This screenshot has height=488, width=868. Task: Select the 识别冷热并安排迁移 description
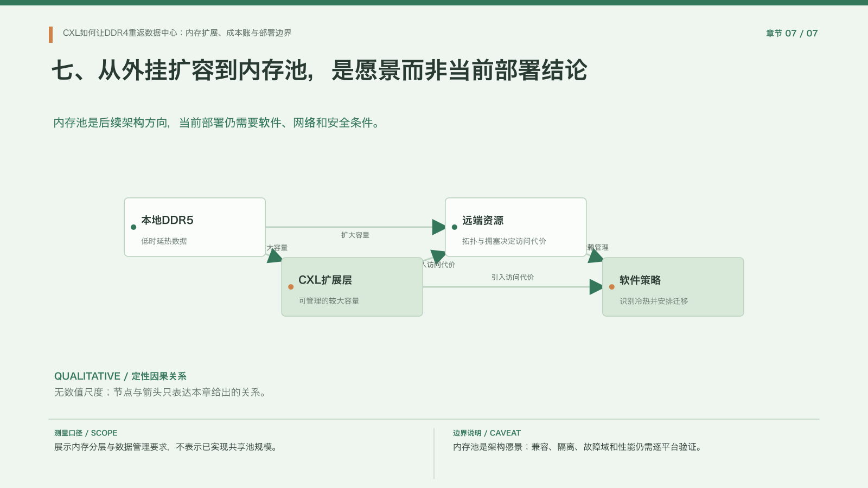(x=654, y=301)
